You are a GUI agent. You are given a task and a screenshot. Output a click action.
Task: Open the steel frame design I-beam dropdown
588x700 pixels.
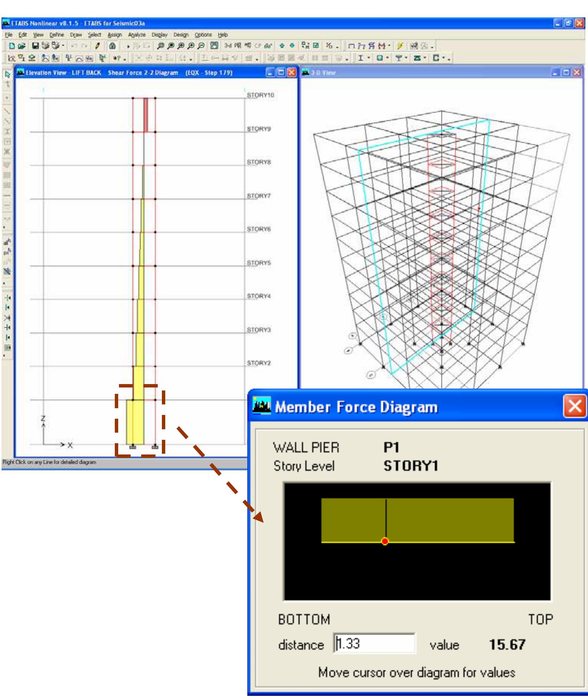pyautogui.click(x=369, y=58)
